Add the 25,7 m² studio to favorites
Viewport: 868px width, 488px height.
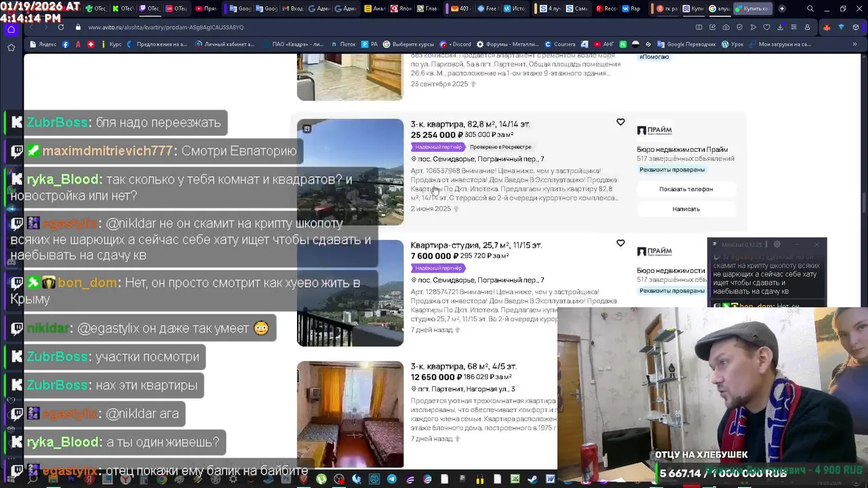click(620, 243)
